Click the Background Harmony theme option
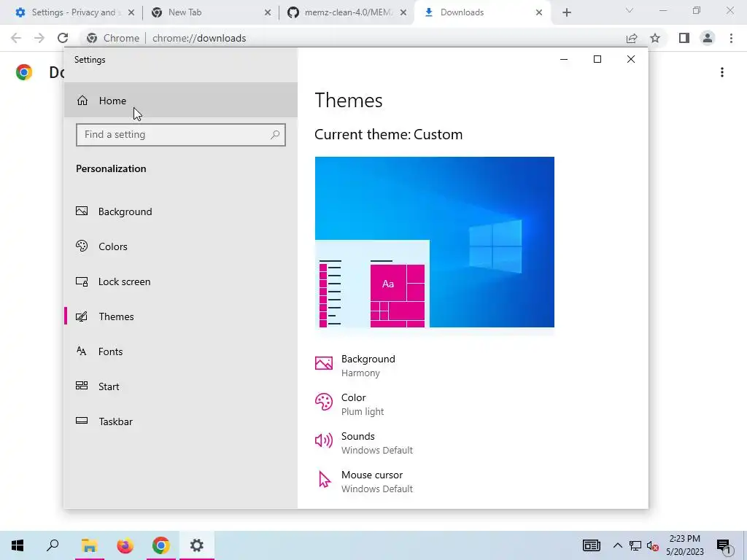 [x=355, y=365]
